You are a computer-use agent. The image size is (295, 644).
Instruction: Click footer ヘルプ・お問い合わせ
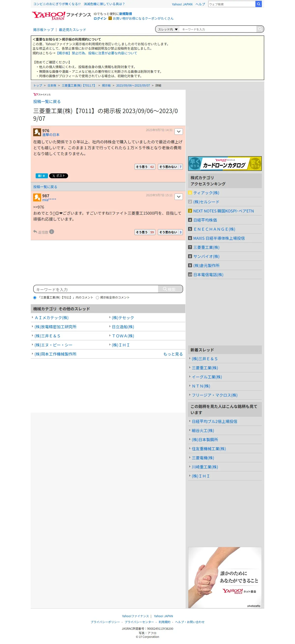pyautogui.click(x=190, y=622)
